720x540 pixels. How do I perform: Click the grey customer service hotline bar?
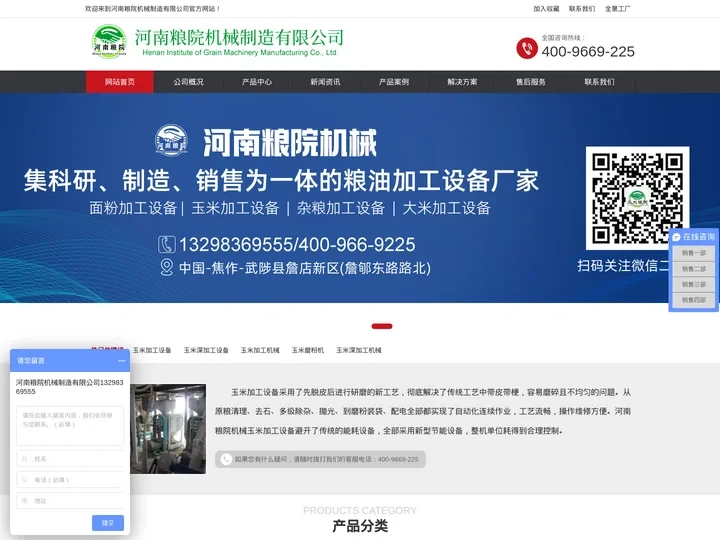321,459
